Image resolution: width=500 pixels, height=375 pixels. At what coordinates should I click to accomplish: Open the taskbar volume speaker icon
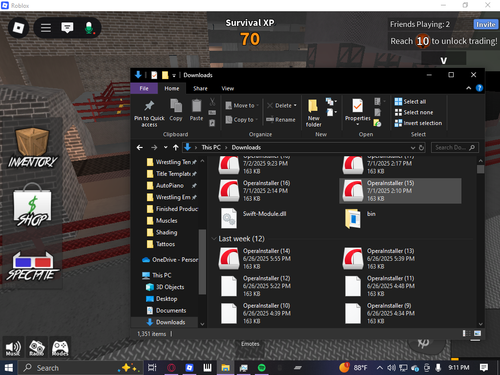click(391, 368)
